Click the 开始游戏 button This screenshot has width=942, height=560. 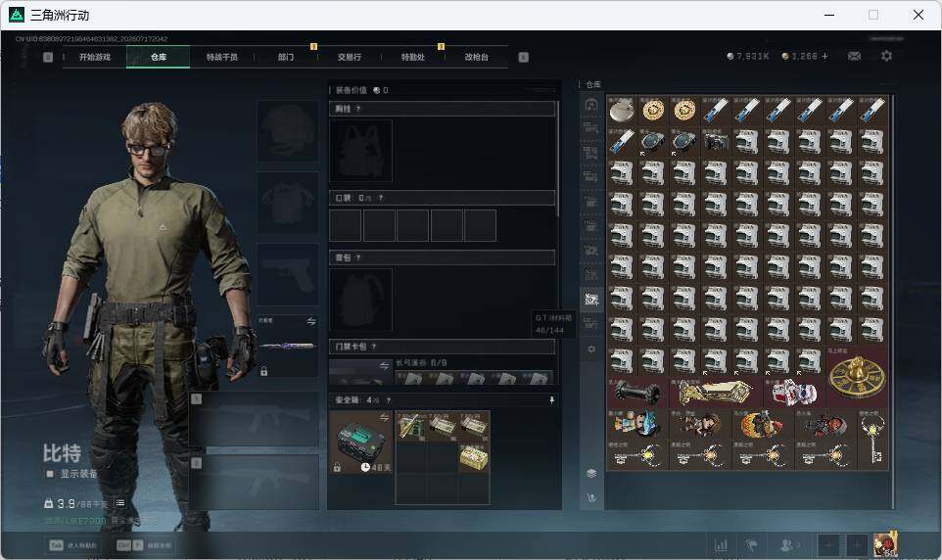[x=95, y=57]
